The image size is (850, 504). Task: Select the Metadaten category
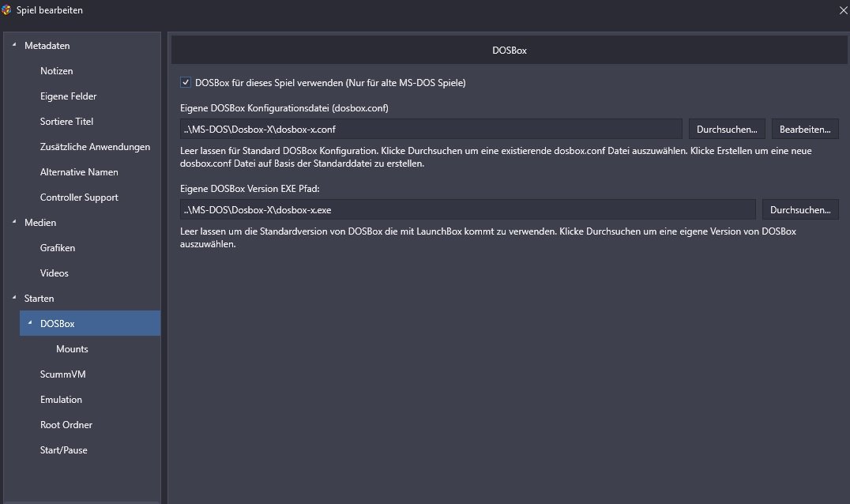pos(47,46)
